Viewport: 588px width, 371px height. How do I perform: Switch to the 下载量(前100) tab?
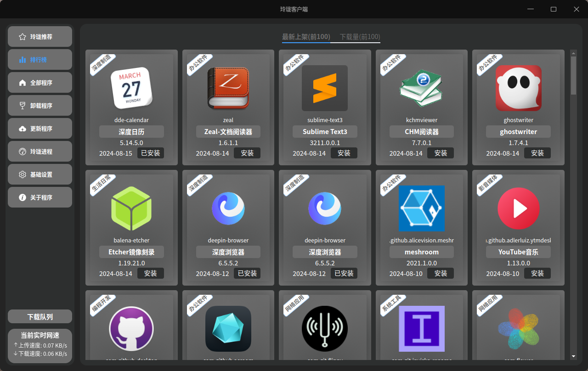pos(360,37)
